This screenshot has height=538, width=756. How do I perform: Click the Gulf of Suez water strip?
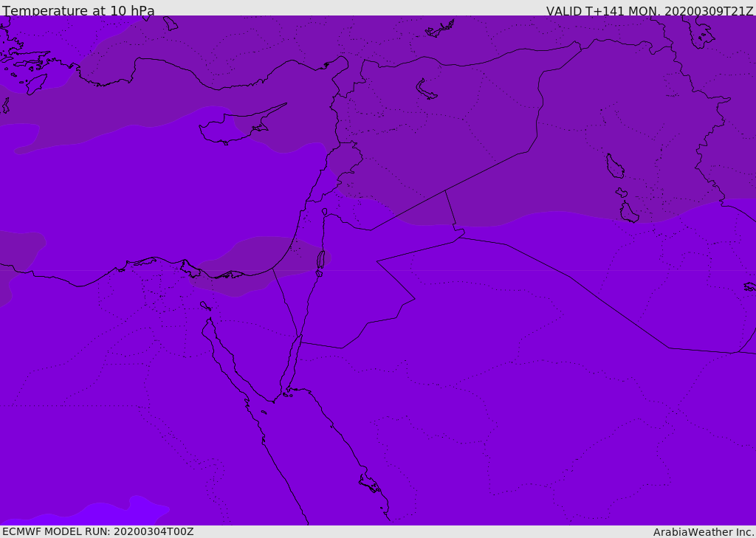(227, 356)
